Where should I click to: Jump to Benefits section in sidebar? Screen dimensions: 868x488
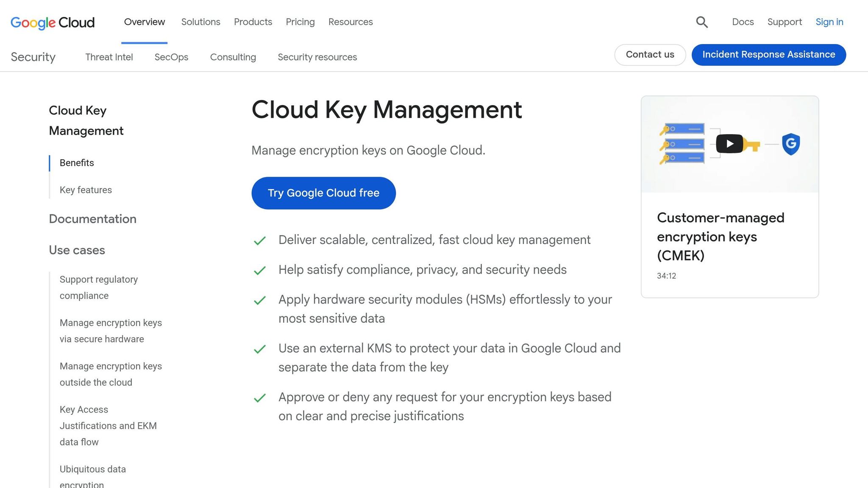[77, 163]
